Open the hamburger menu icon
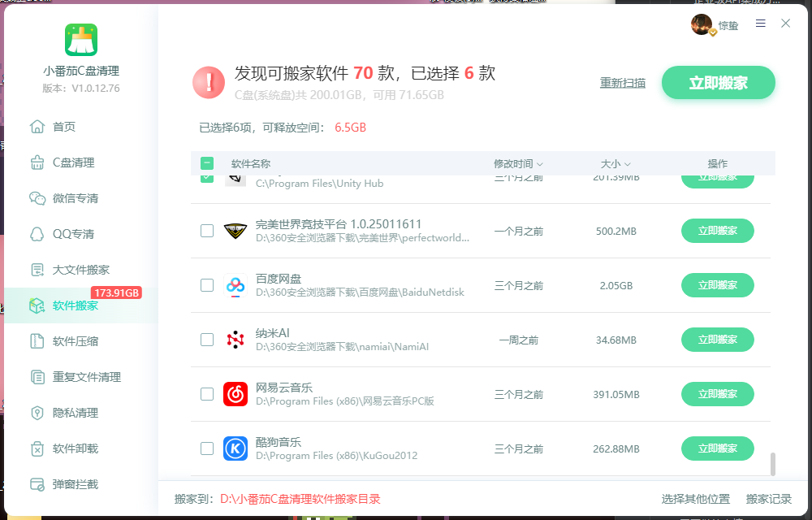The width and height of the screenshot is (812, 520). point(760,24)
